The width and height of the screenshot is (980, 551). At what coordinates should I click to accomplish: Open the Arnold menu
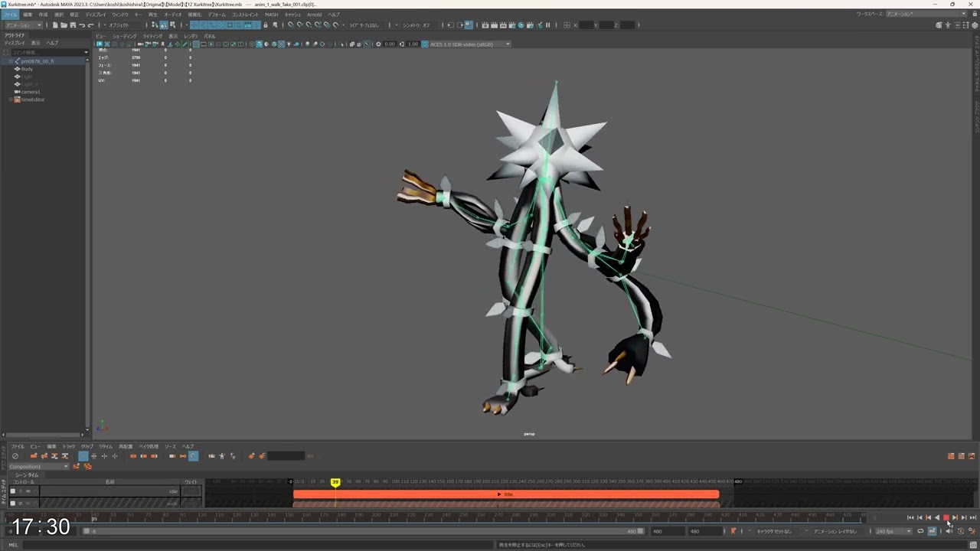click(314, 15)
